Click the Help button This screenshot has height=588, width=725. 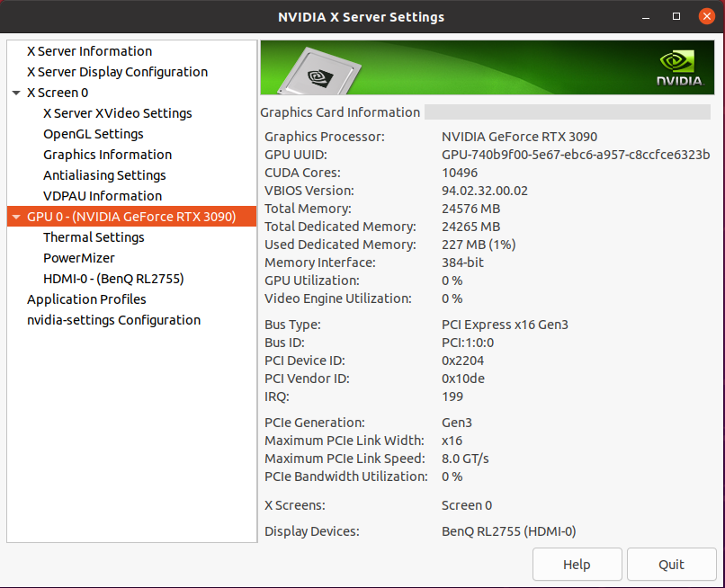(577, 565)
